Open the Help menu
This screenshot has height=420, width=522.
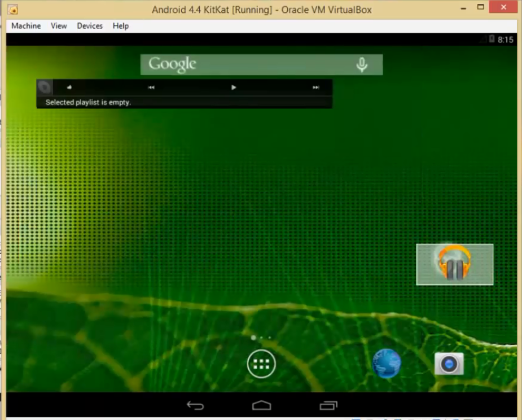pos(121,26)
